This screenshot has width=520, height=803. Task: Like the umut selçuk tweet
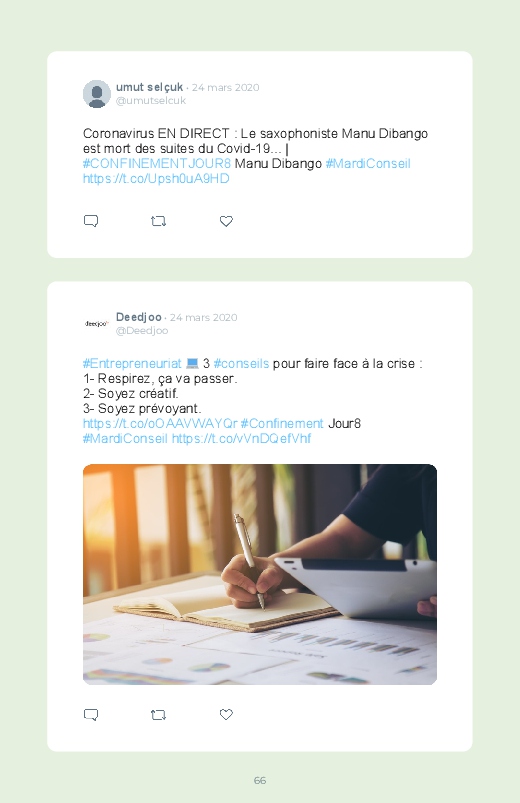pyautogui.click(x=226, y=221)
